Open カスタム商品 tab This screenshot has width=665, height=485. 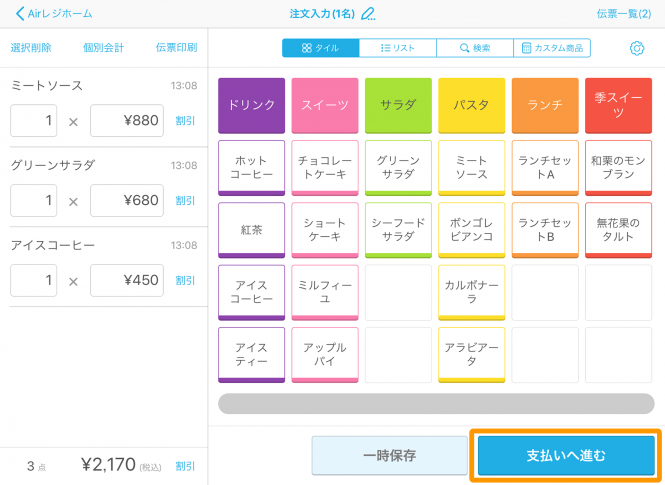pos(552,48)
